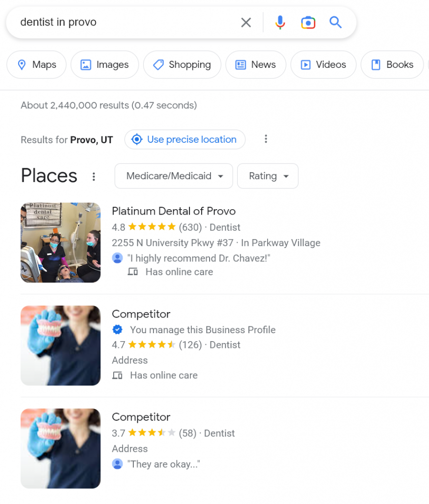Click the Platinum Dental office photo thumbnail
The image size is (429, 504).
point(61,243)
